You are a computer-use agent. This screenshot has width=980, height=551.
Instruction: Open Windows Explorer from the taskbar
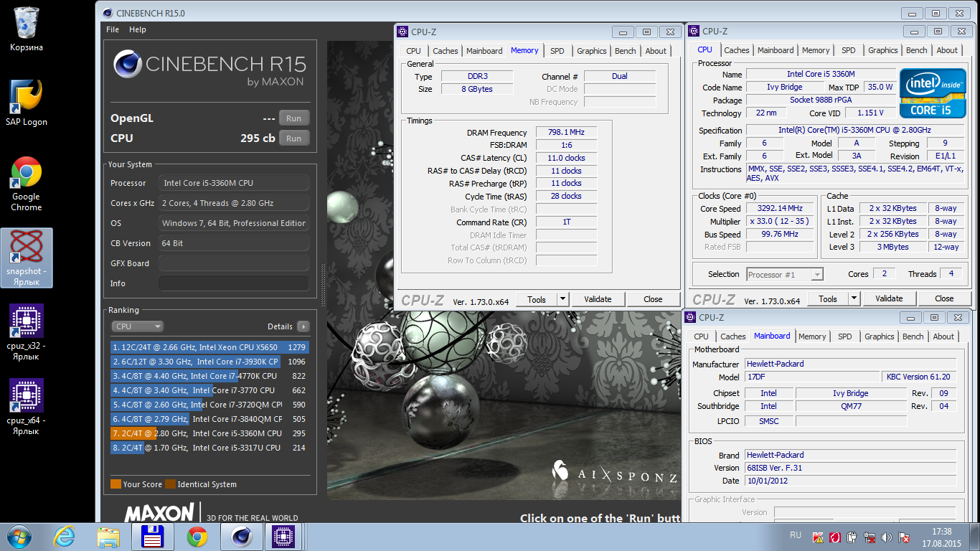108,537
